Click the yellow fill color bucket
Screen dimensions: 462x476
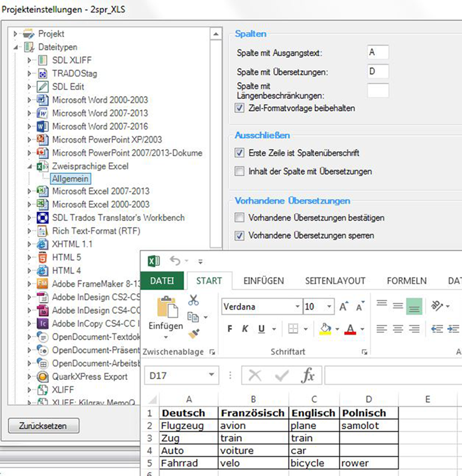325,329
